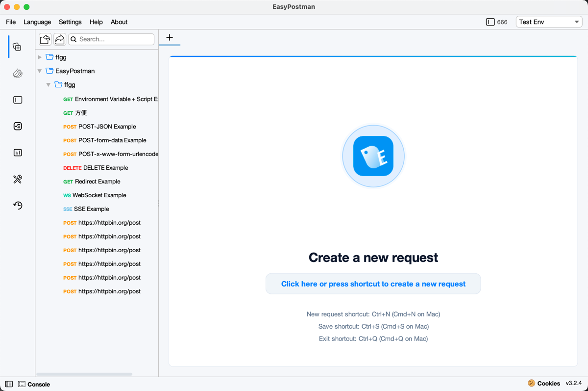This screenshot has width=588, height=391.
Task: Open the Test Env environment dropdown
Action: 549,22
